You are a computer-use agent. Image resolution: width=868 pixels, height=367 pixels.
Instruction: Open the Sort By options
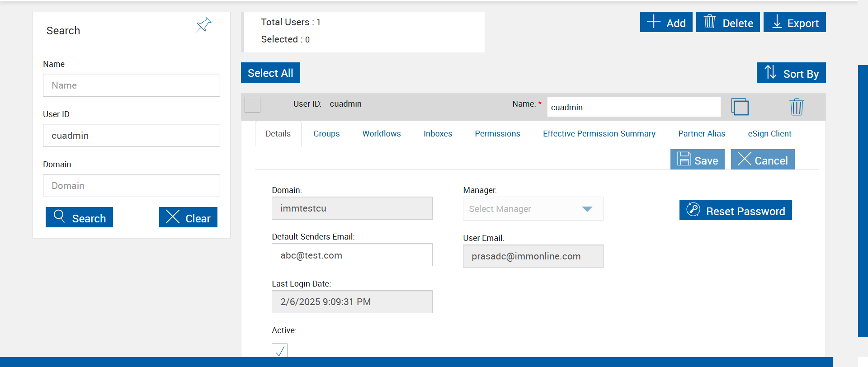[791, 73]
